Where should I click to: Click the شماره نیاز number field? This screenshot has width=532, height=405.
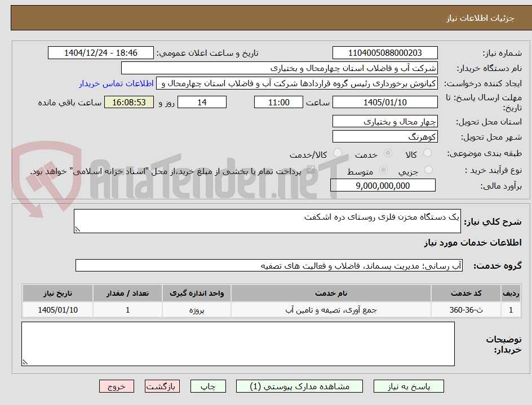385,53
